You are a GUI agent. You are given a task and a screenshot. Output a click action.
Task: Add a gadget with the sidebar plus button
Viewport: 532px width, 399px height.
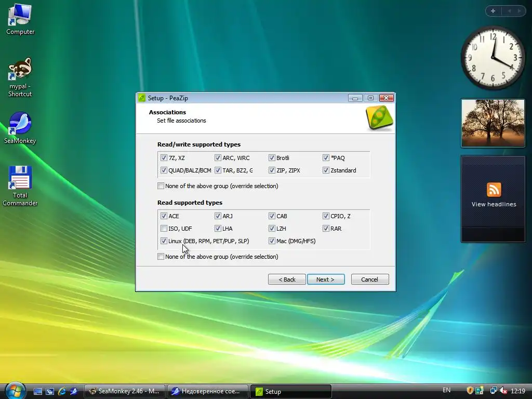tap(493, 11)
